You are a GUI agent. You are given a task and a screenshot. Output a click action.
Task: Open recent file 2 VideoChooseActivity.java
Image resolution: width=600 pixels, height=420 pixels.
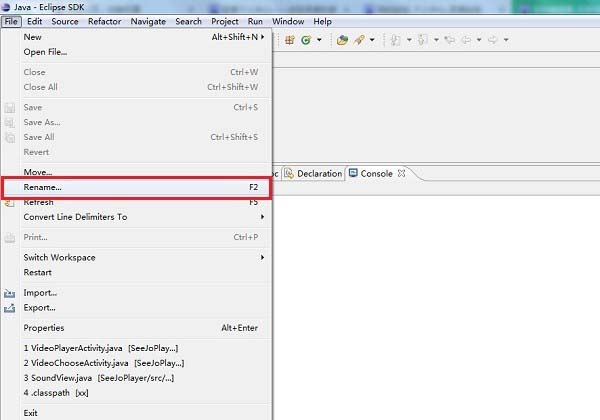point(137,363)
